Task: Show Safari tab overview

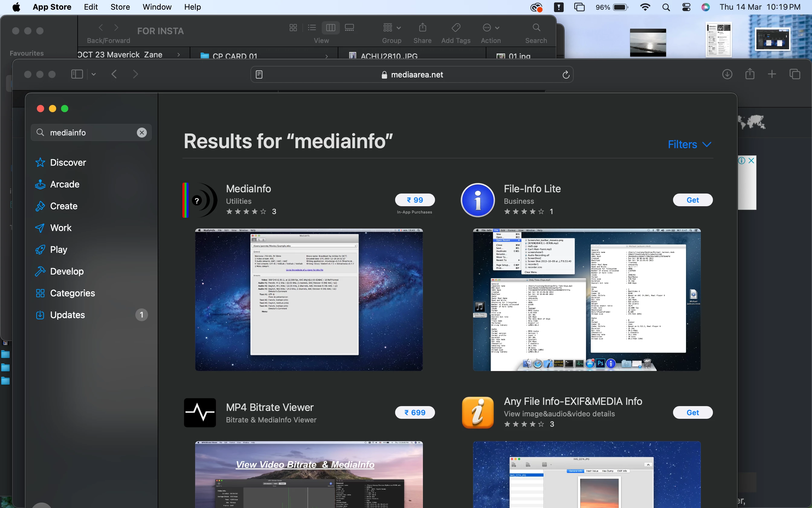Action: [x=794, y=74]
